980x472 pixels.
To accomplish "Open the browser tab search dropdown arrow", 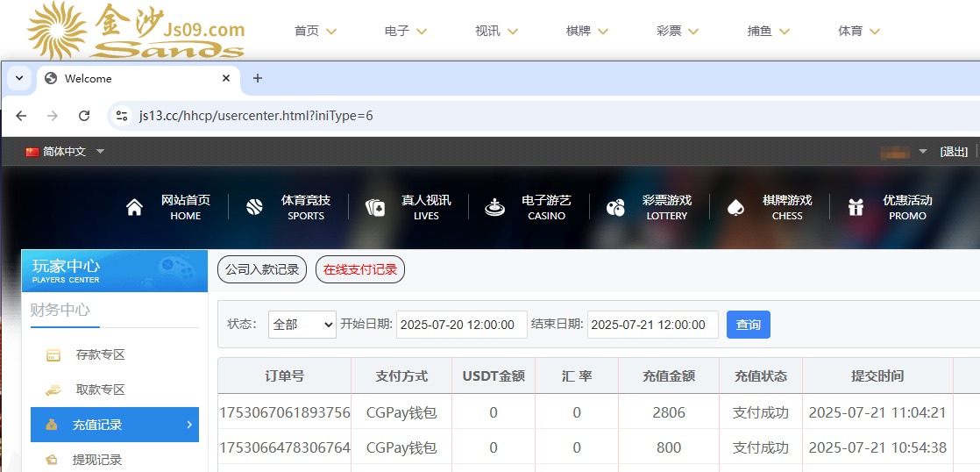I will point(18,78).
